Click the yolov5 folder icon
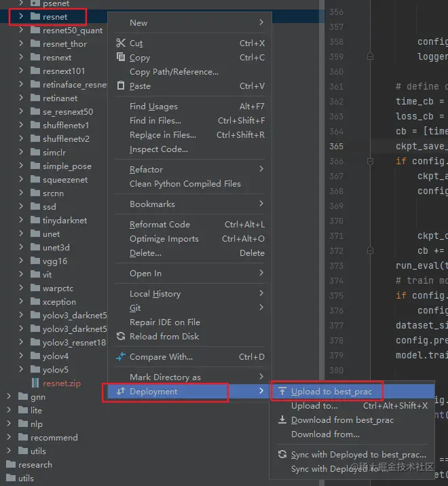This screenshot has width=448, height=486. tap(35, 369)
